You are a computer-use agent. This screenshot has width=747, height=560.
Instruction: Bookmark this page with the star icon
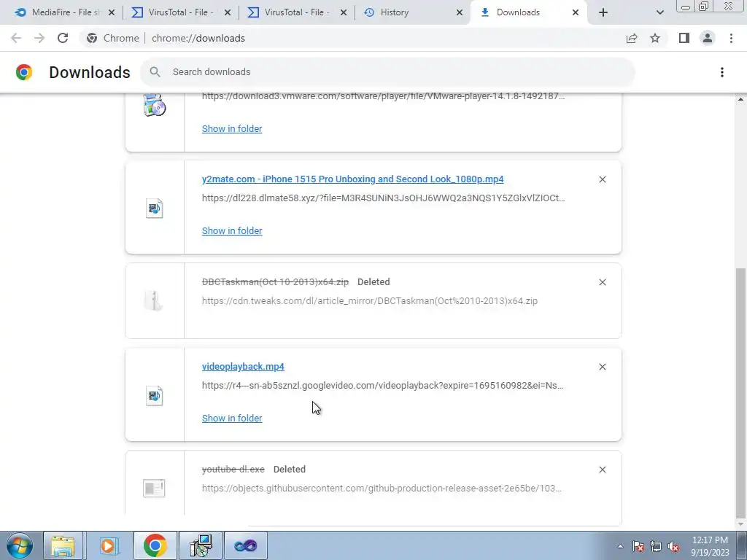tap(655, 38)
